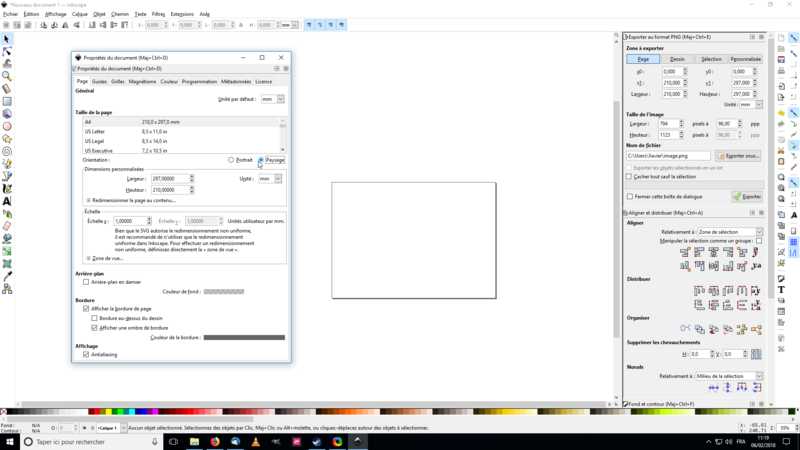Image resolution: width=800 pixels, height=450 pixels.
Task: Select the 3D box tool
Action: click(7, 114)
